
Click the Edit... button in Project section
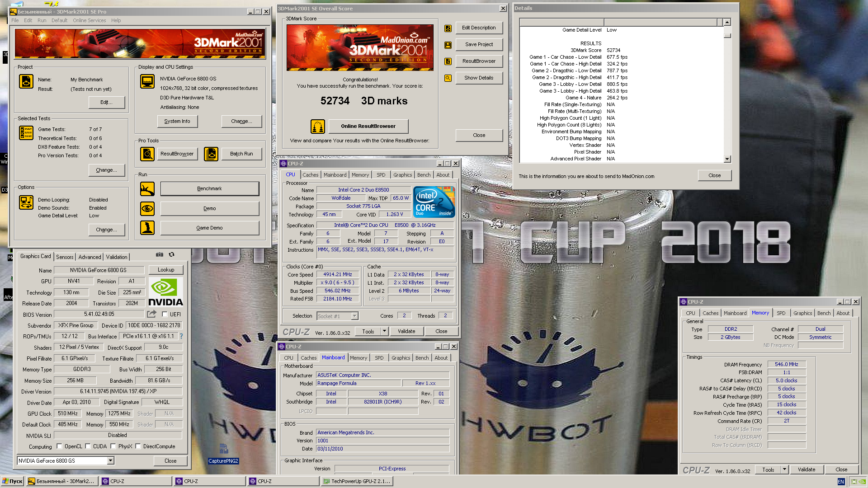(x=107, y=102)
